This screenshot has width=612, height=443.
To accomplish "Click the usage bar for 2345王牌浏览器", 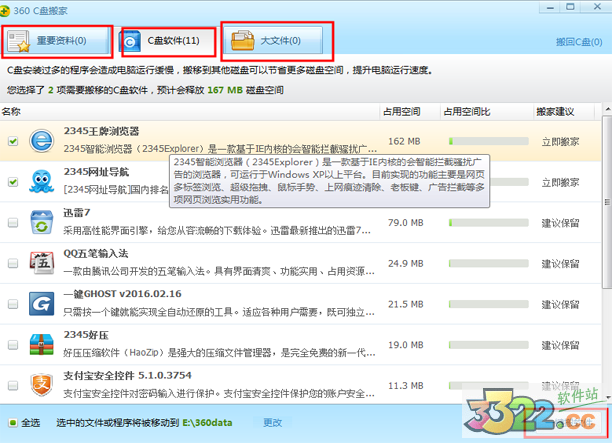I will [x=489, y=141].
